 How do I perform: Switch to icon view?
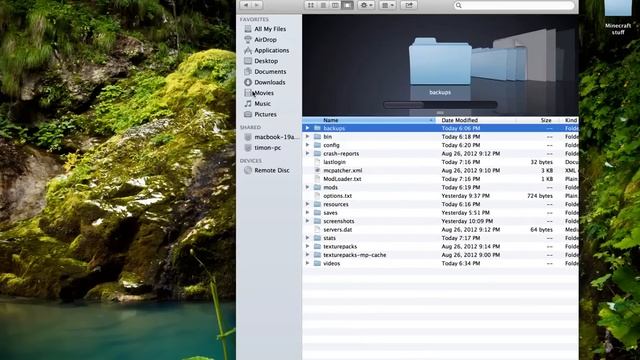tap(311, 5)
